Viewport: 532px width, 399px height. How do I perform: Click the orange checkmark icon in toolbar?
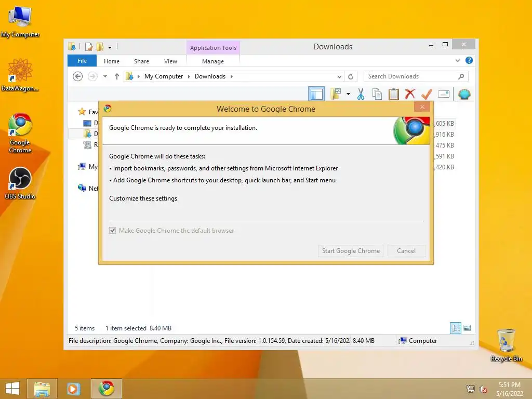427,94
